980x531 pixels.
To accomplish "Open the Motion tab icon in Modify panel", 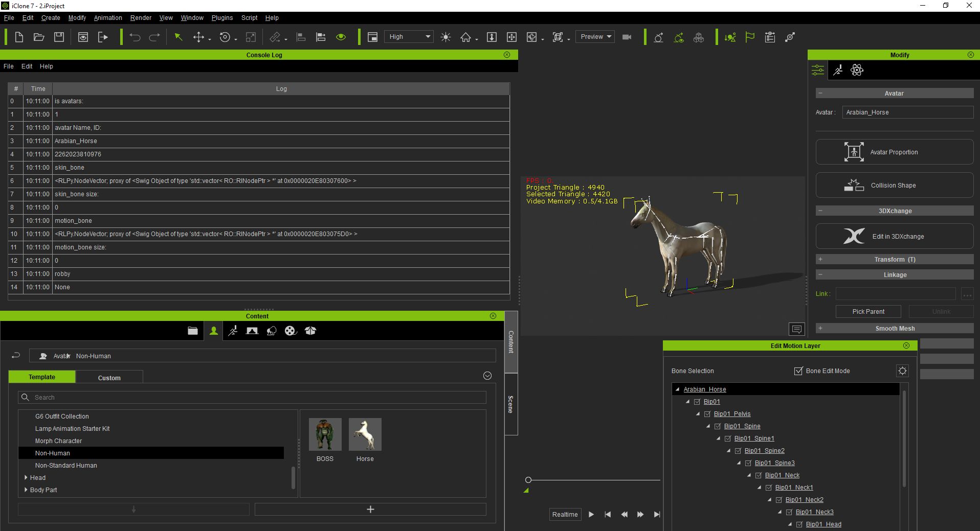I will pos(838,70).
